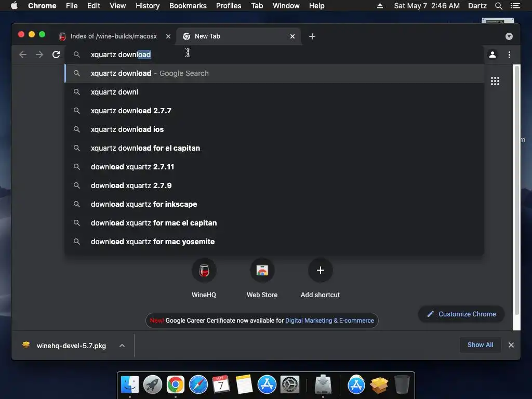Open the Tab menu
Screen dimensions: 532x399
click(x=257, y=6)
